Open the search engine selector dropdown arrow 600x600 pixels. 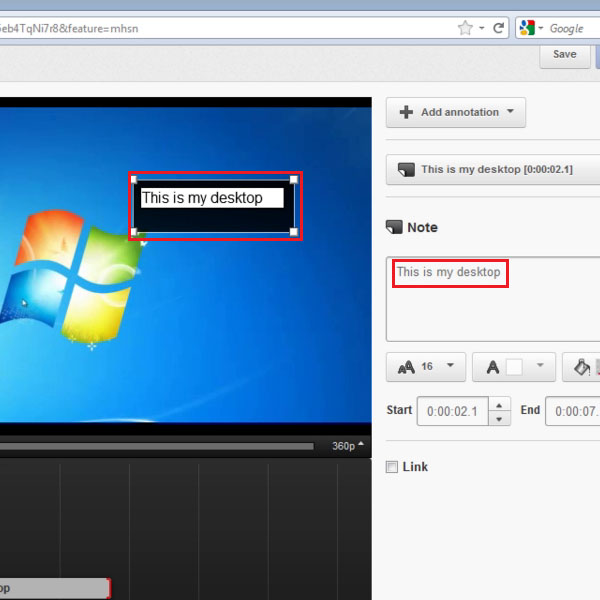540,28
